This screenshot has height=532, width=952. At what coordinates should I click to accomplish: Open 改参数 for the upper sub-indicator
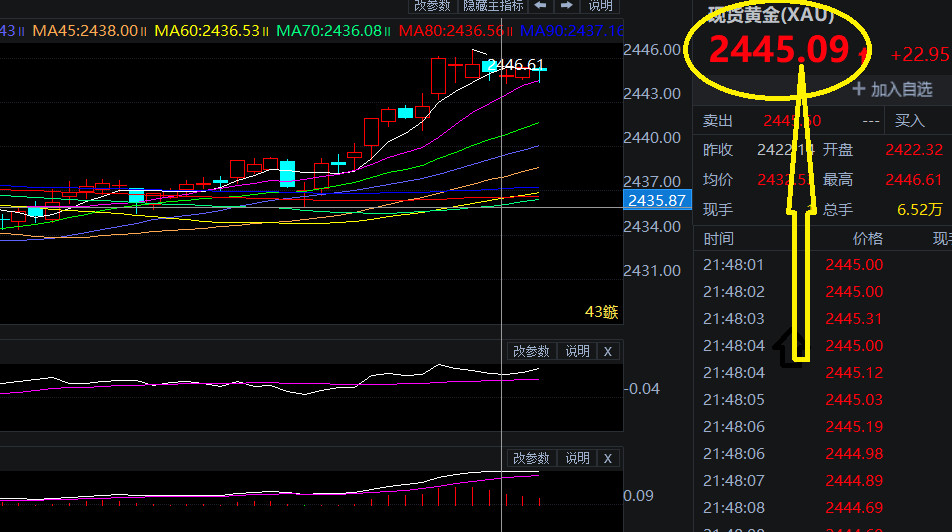[531, 351]
